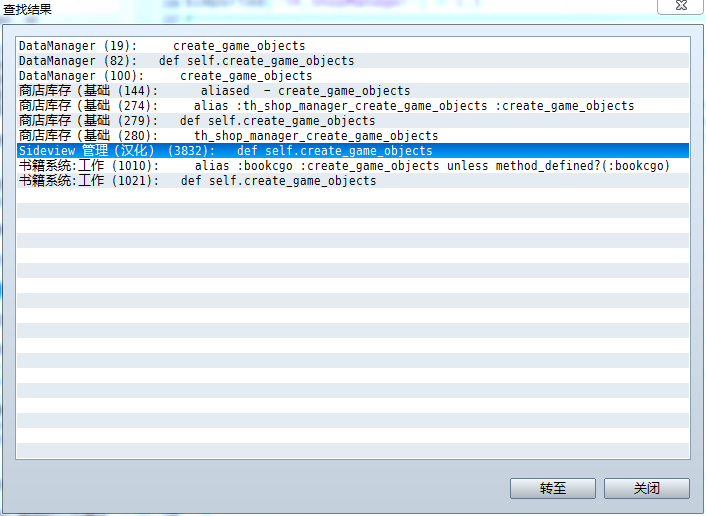Select 商店库存 (279) def result
706x516 pixels.
(x=353, y=121)
